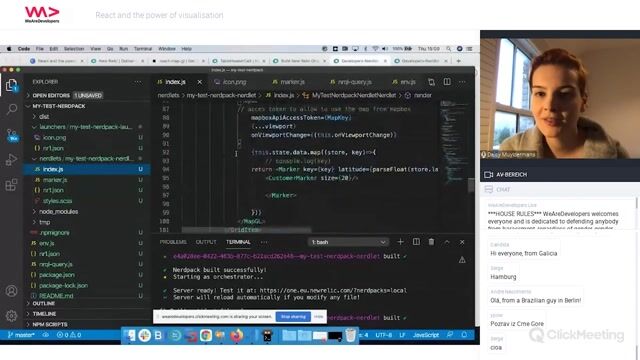Close the index.js editor tab
The image size is (640, 360).
click(x=200, y=82)
